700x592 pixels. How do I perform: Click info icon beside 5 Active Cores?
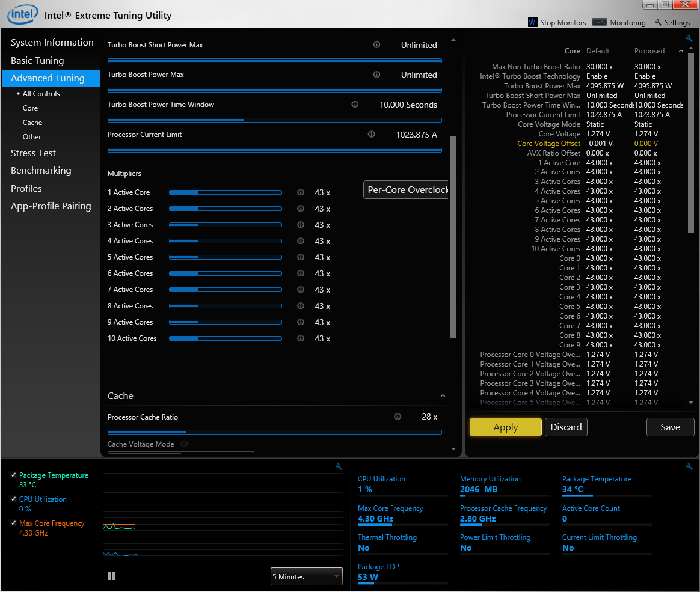click(x=301, y=257)
